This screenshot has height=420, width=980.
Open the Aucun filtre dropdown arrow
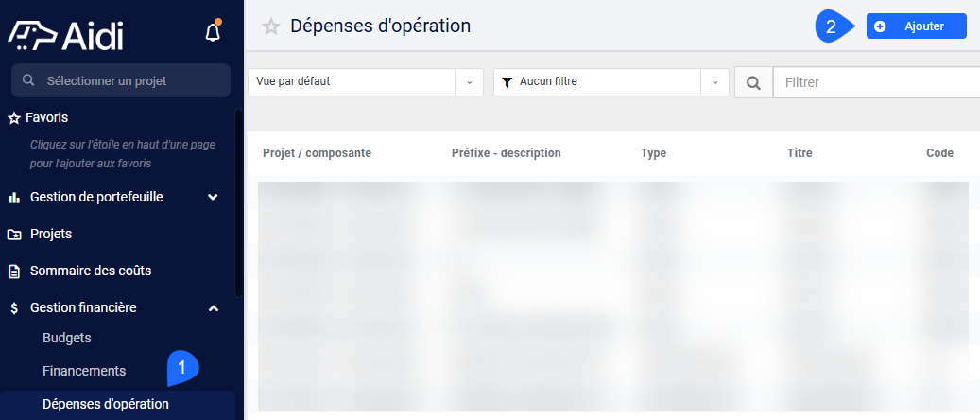pos(715,82)
